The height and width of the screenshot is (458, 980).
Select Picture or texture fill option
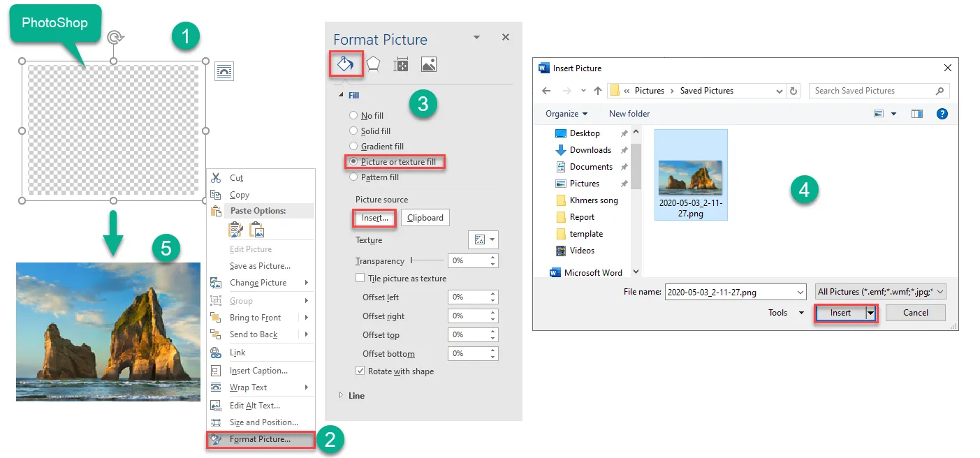tap(394, 162)
